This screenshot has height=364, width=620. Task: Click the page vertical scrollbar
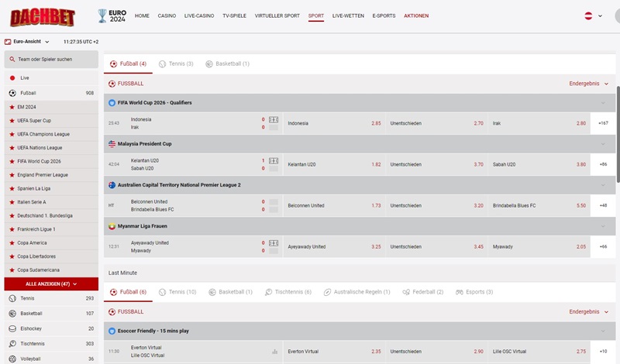(618, 135)
